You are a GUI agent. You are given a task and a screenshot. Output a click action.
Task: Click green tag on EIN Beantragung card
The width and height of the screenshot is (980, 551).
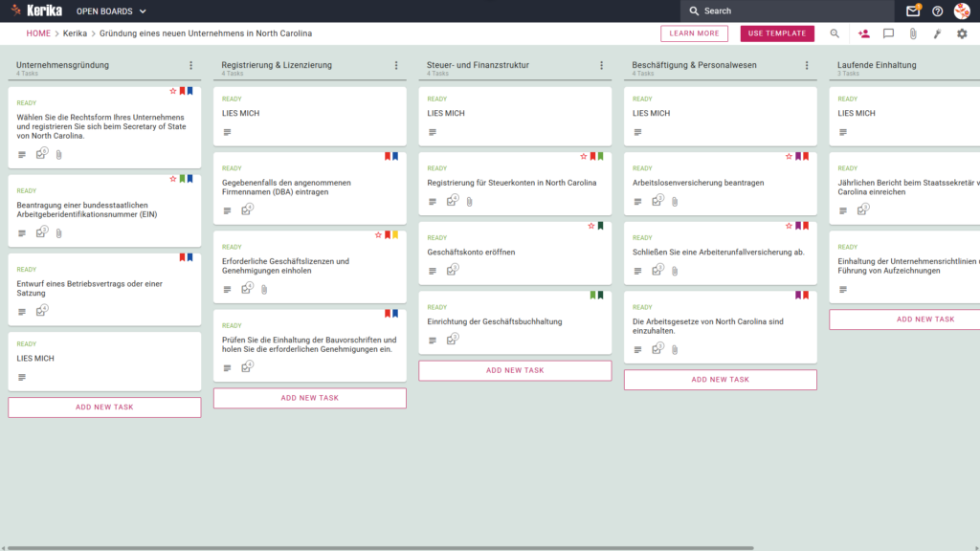pos(183,179)
